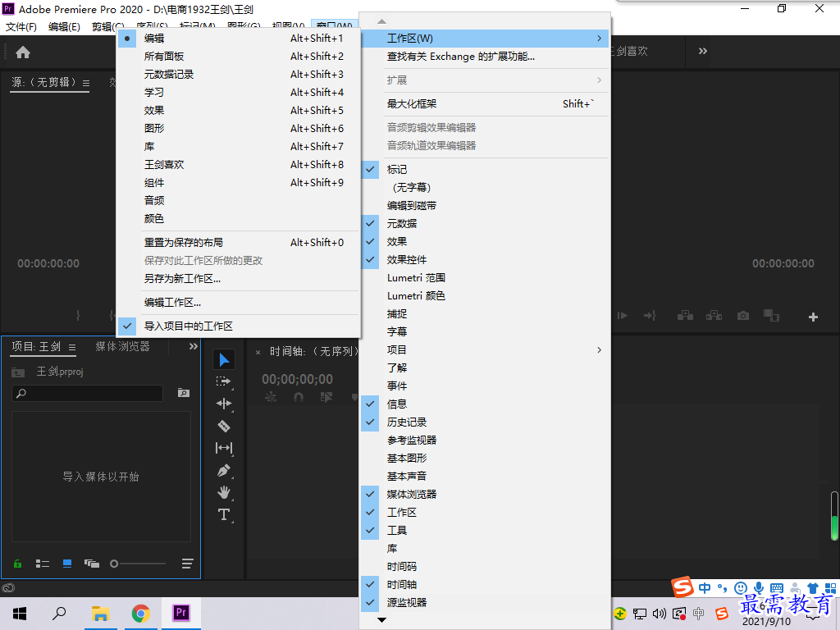Click the Extract button in program monitor
Image resolution: width=840 pixels, height=630 pixels.
pyautogui.click(x=714, y=316)
